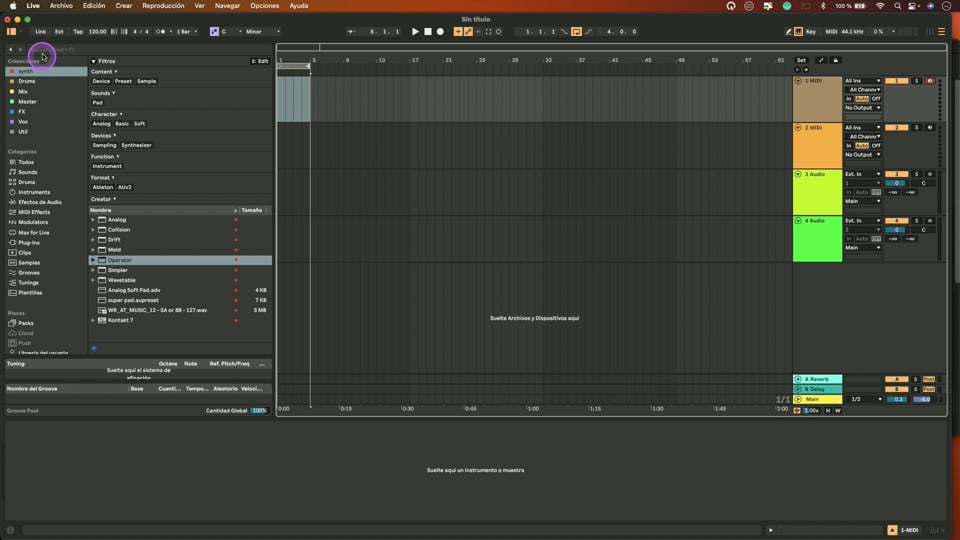Viewport: 960px width, 540px height.
Task: Collapse the Filtros section triangle
Action: pyautogui.click(x=94, y=61)
